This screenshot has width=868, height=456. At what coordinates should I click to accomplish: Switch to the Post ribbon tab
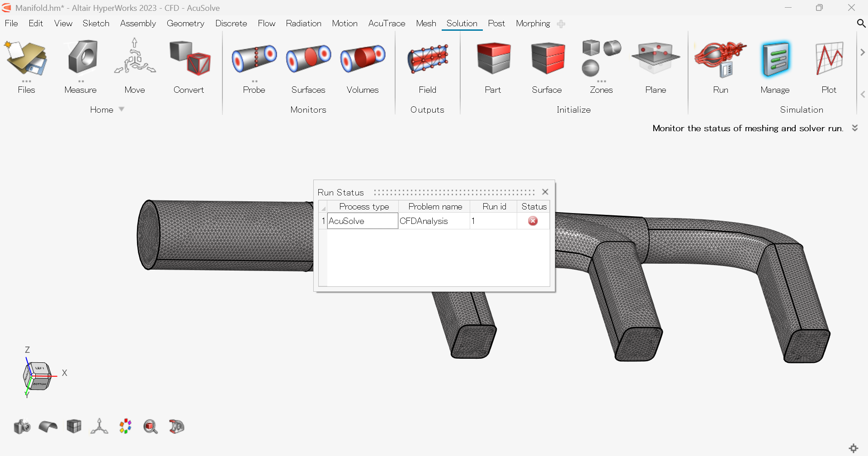pos(496,23)
